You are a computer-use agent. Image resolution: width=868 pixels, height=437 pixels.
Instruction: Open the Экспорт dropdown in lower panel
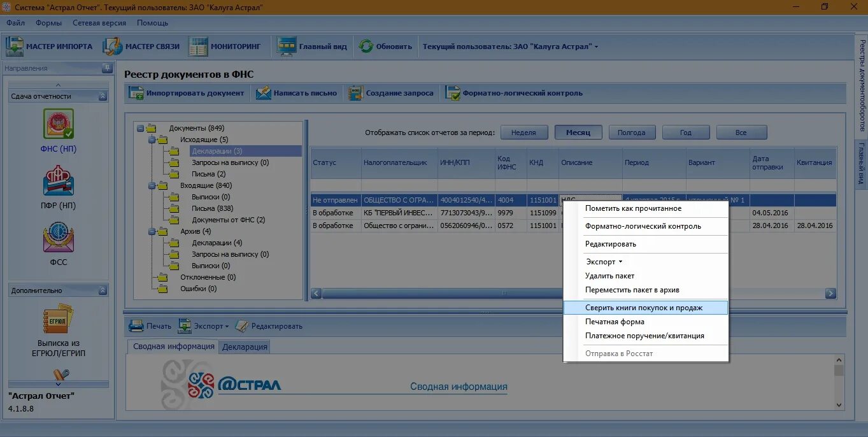coord(203,326)
